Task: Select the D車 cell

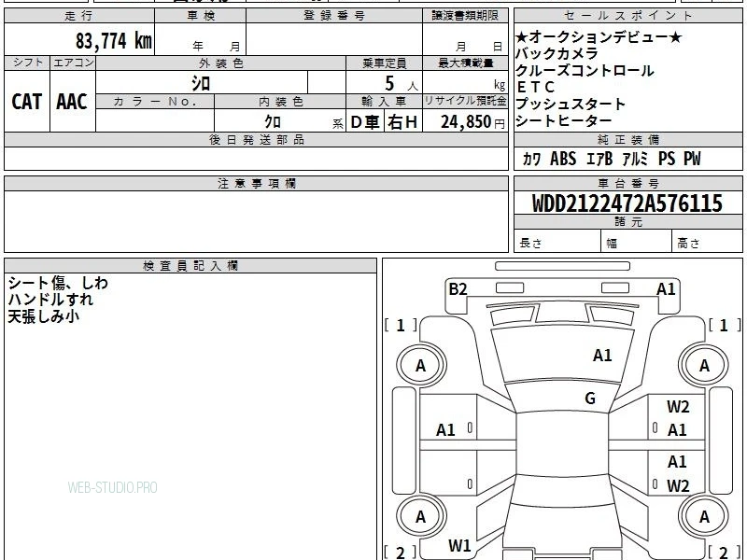Action: pos(365,122)
